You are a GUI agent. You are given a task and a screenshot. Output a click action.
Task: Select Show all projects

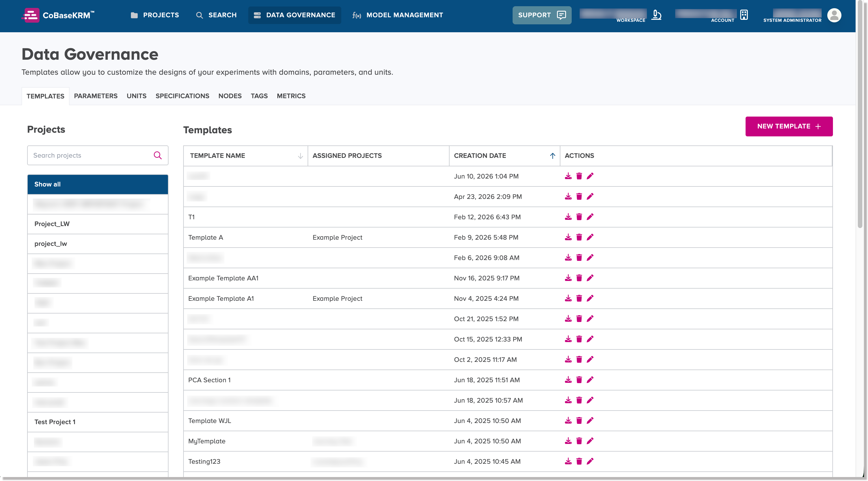coord(98,184)
